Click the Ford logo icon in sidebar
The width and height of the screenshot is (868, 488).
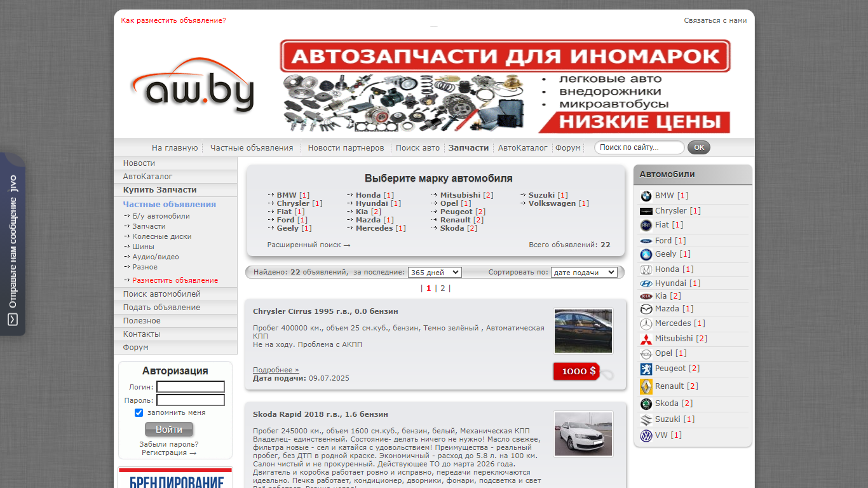click(x=646, y=241)
